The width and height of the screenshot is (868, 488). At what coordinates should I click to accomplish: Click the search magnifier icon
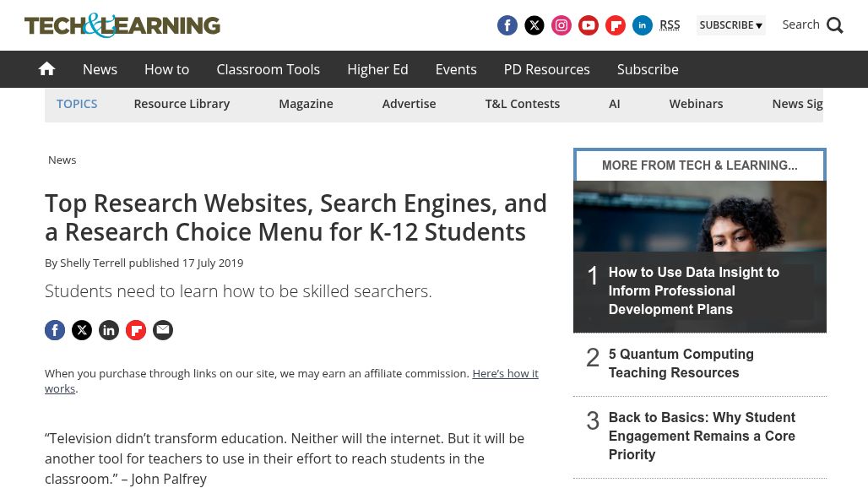point(835,25)
